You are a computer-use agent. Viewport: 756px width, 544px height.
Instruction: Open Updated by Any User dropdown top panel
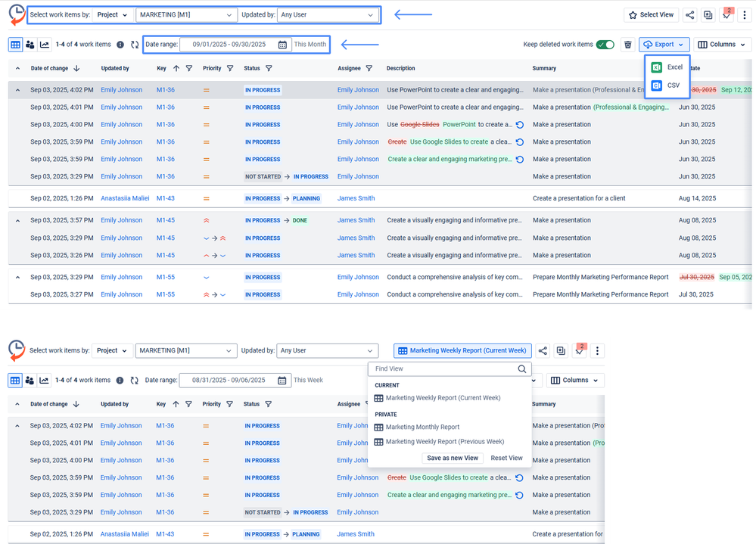tap(328, 15)
